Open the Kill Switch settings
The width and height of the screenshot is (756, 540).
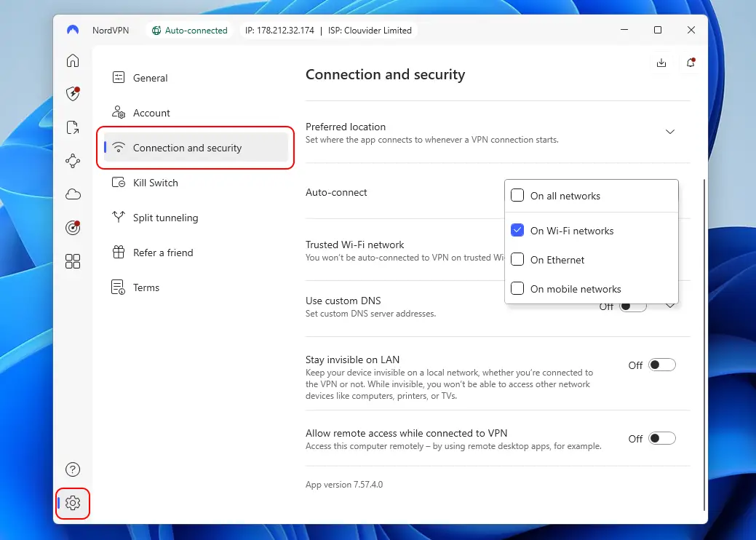coord(196,183)
